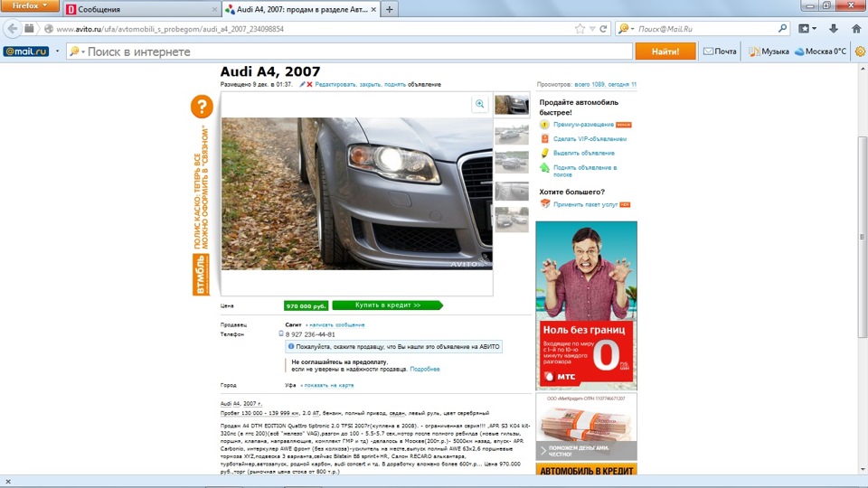Click the page vertical scrollbar thumb
This screenshot has width=868, height=488.
(863, 237)
